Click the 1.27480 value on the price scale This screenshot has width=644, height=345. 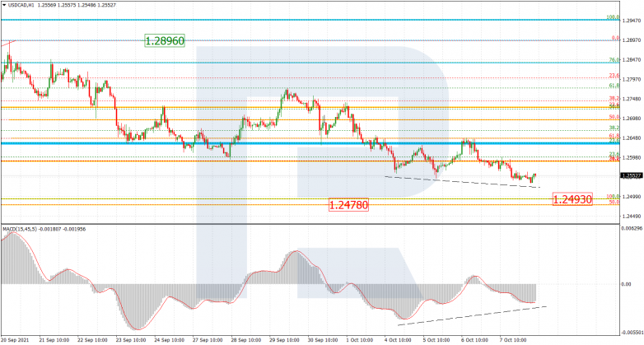632,99
